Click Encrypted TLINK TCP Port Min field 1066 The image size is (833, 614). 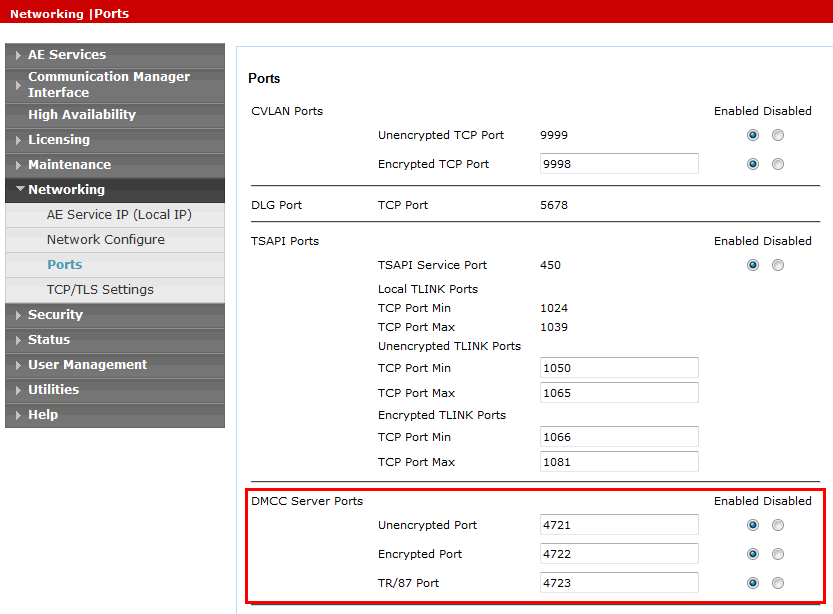(x=619, y=437)
